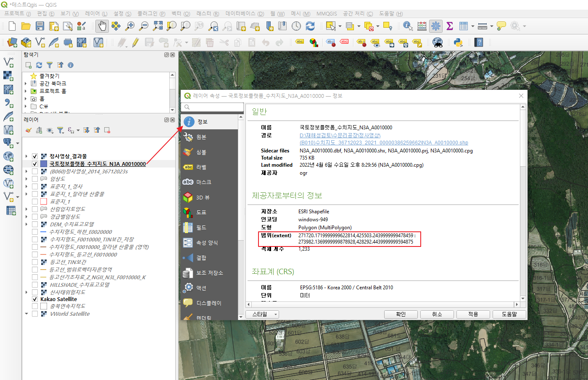The height and width of the screenshot is (380, 588).
Task: Save the project with floppy icon
Action: pos(40,26)
